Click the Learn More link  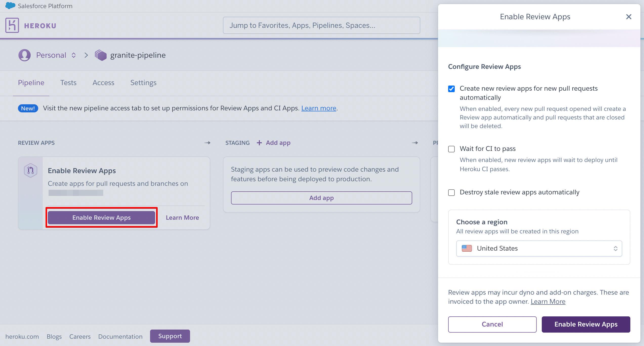[182, 217]
